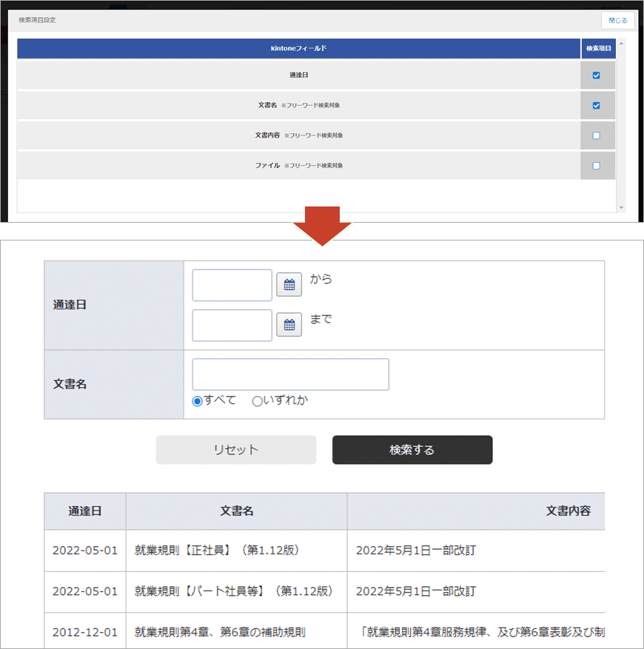
Task: Select the 就業規則第4章、第6章の補助規則 row
Action: 220,633
